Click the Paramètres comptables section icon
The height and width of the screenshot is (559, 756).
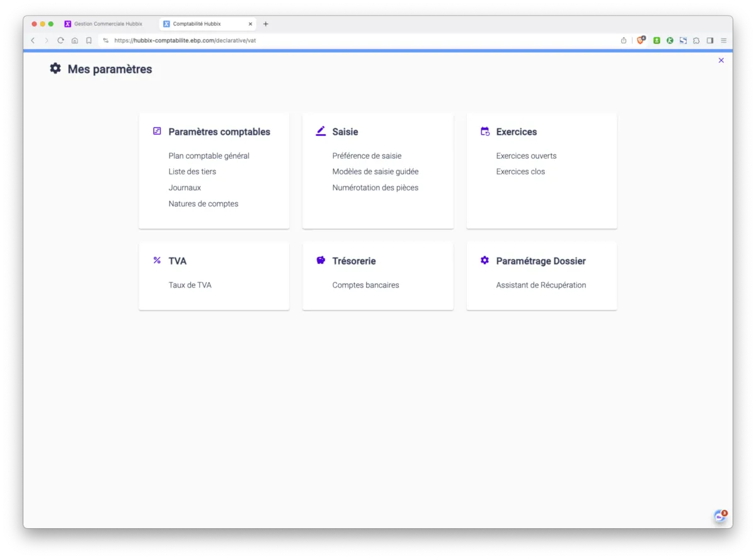[157, 131]
